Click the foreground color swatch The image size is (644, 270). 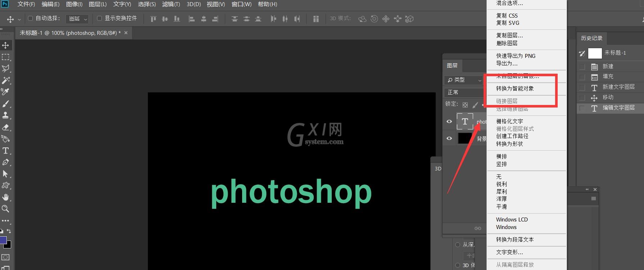3,240
